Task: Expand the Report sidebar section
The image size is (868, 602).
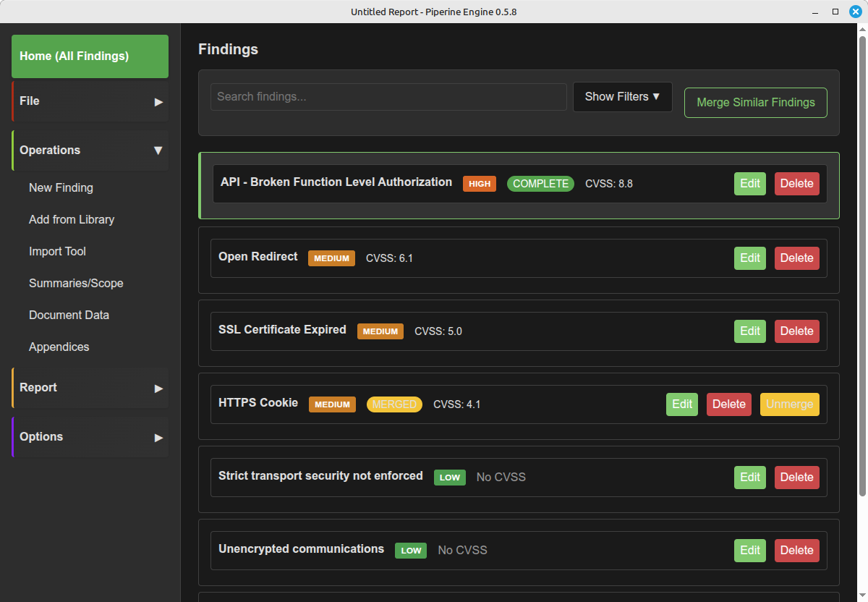Action: click(x=158, y=388)
